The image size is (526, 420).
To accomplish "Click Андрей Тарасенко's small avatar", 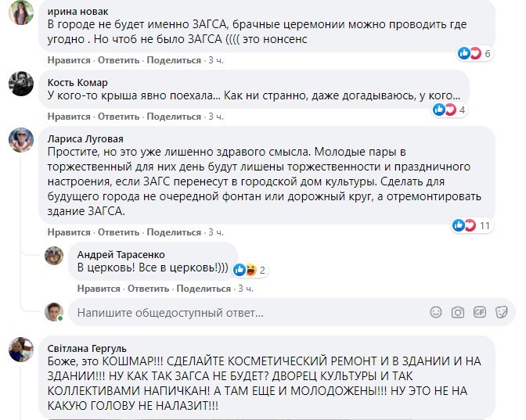I will pyautogui.click(x=54, y=255).
